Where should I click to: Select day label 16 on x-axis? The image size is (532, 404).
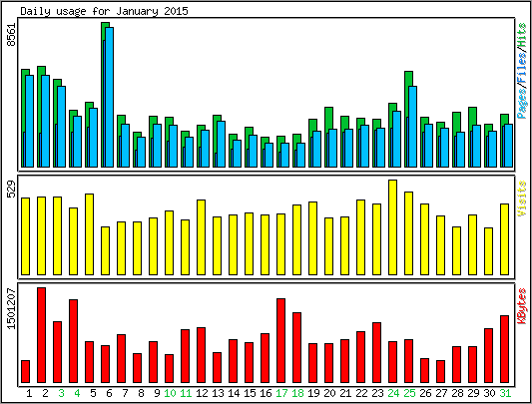(x=266, y=393)
